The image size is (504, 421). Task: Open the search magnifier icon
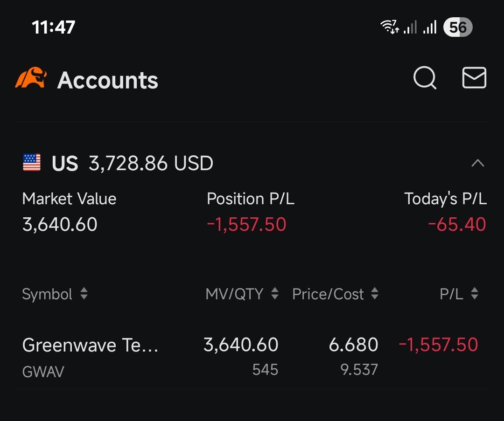[425, 78]
